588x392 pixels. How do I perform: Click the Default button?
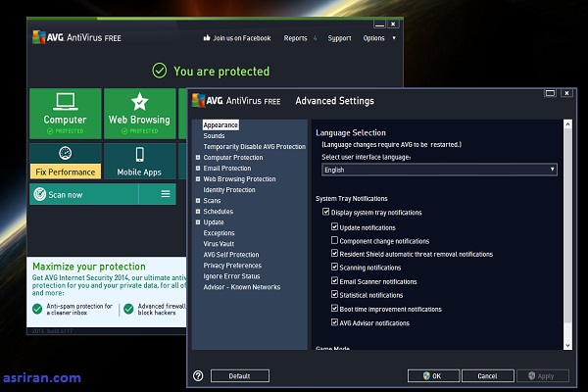point(239,375)
